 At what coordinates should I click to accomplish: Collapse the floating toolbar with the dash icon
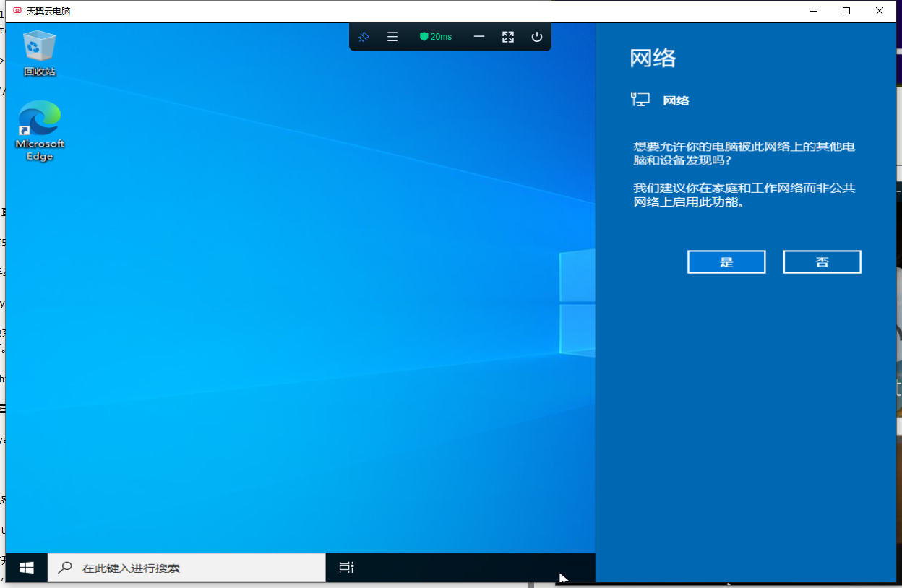[x=479, y=37]
